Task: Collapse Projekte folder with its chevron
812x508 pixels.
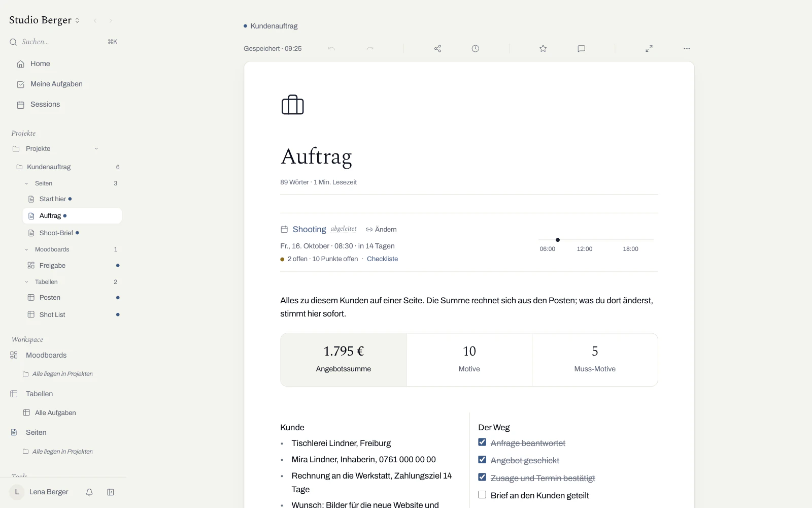Action: (96, 149)
